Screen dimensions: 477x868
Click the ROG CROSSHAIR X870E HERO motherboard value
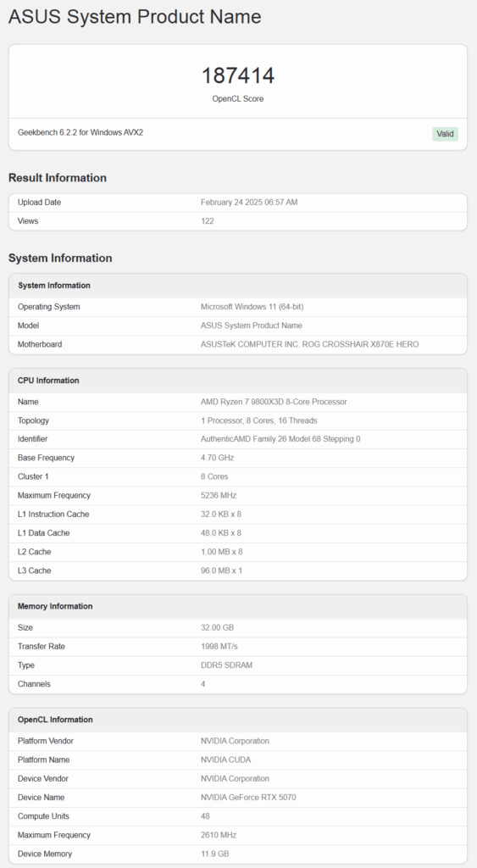pos(310,344)
